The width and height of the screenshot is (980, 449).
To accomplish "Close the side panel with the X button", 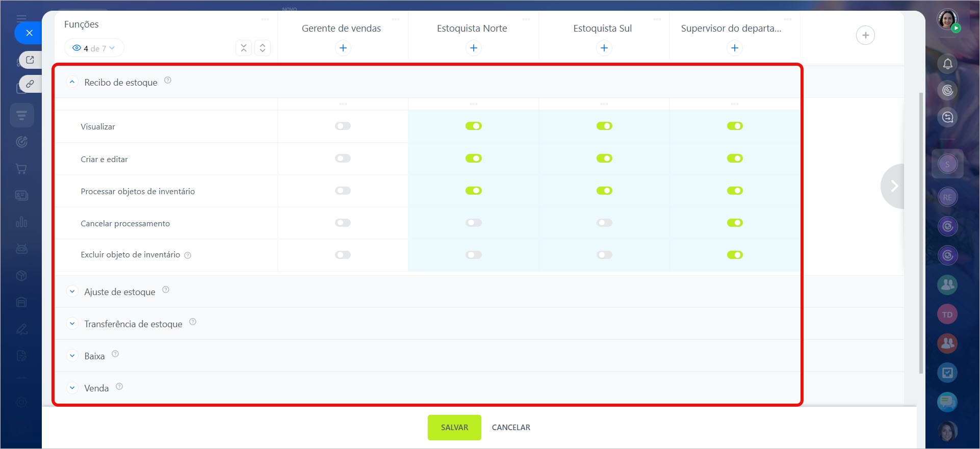I will (x=29, y=33).
